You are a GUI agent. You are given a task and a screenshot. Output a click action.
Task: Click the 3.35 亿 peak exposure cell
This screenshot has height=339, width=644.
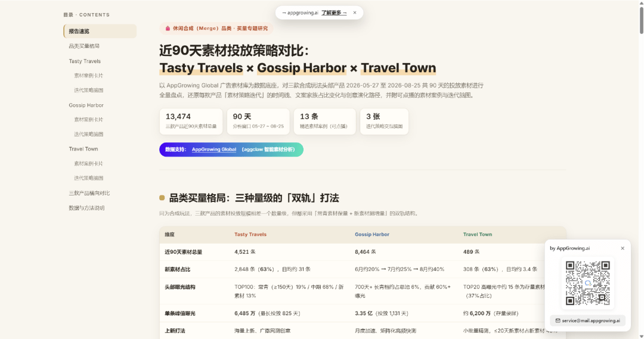tap(382, 313)
